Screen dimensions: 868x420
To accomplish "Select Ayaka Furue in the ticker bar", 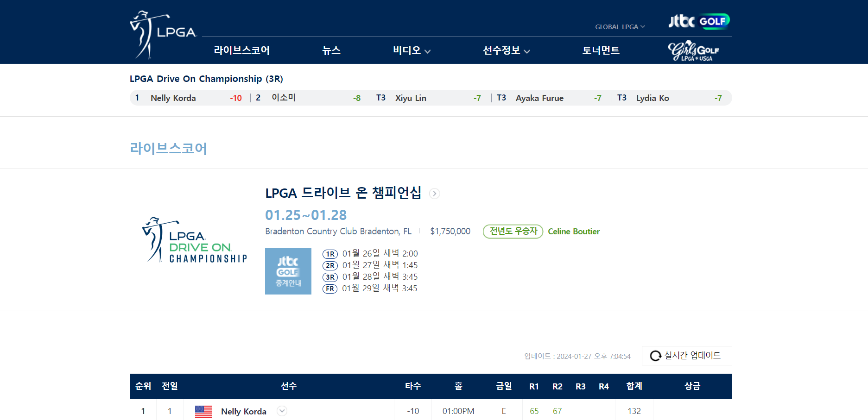I will [x=539, y=98].
